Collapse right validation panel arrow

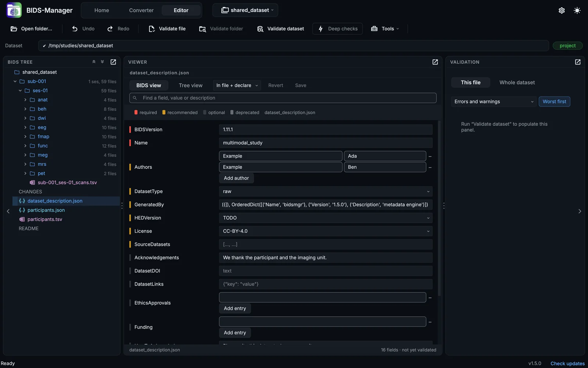coord(580,211)
